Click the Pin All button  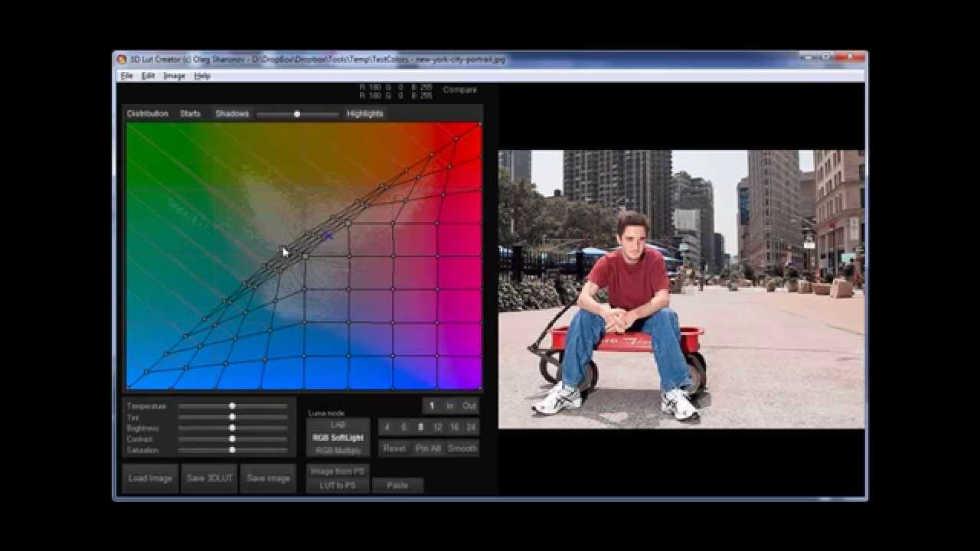(428, 448)
